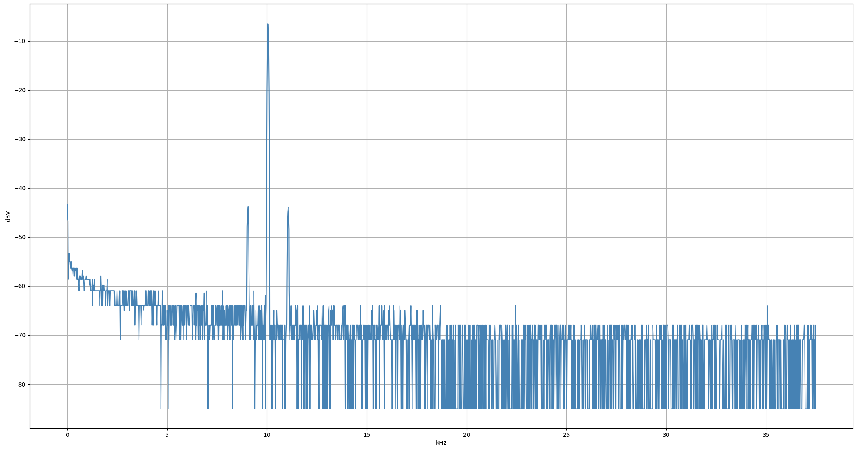Click the 15 x-axis tick label
Image resolution: width=868 pixels, height=458 pixels.
tap(367, 434)
